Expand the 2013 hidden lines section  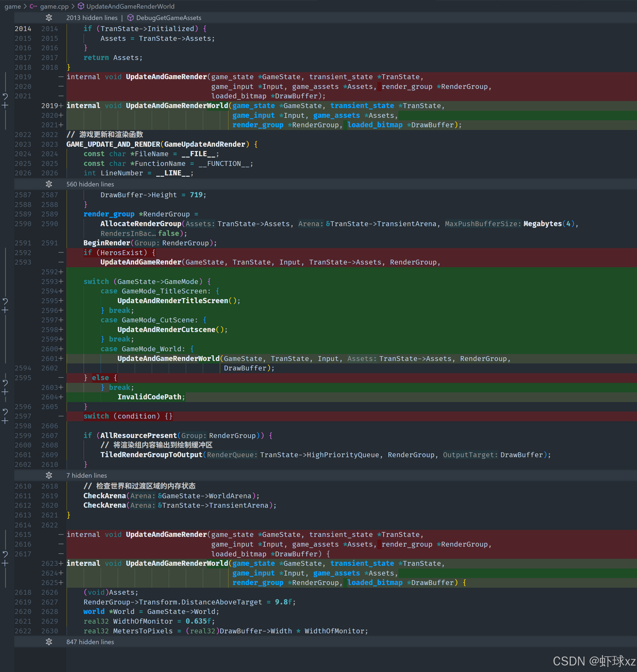49,18
